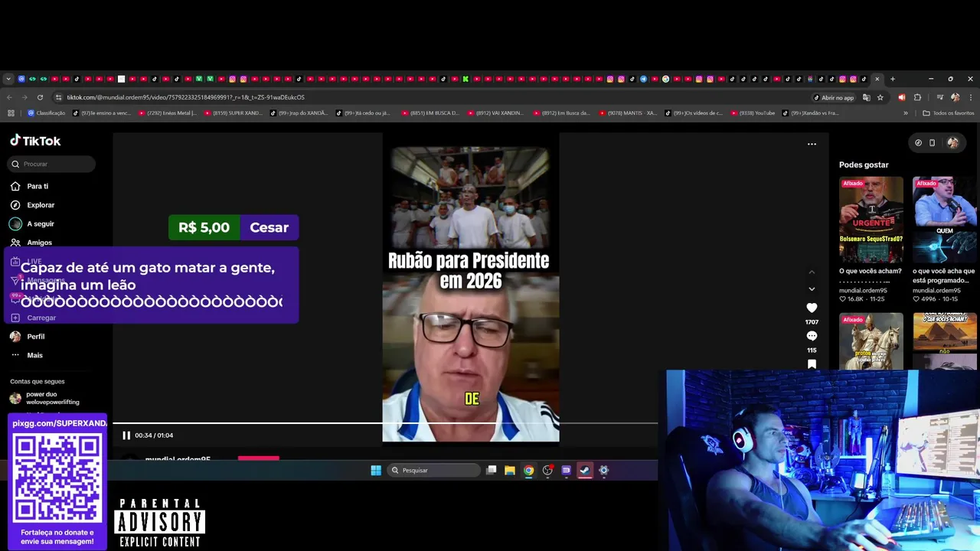Open File Explorer from the taskbar

coord(510,471)
